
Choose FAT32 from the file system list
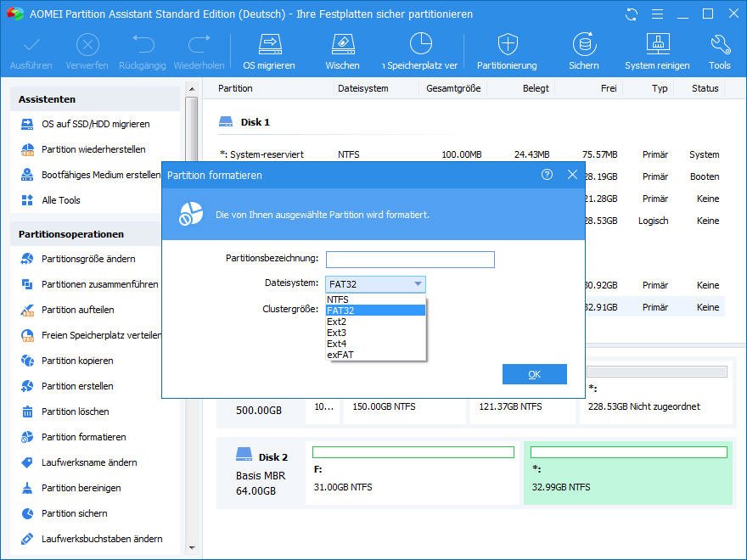pos(375,311)
